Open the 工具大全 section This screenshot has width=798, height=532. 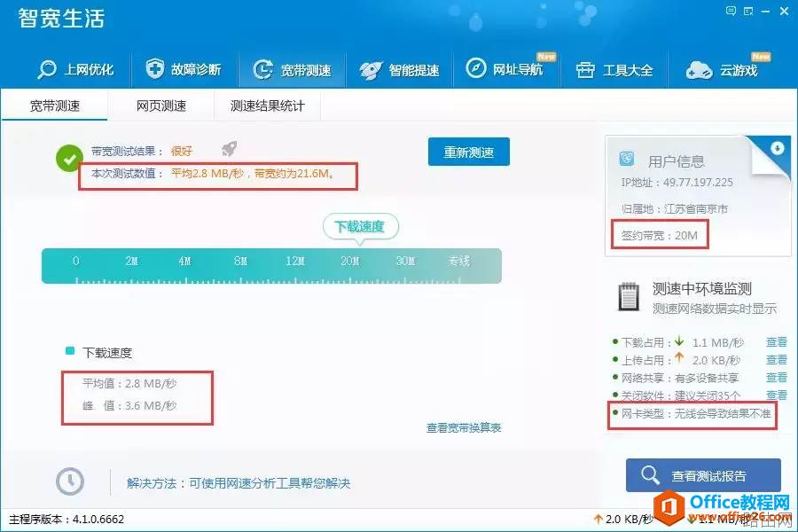[x=614, y=70]
